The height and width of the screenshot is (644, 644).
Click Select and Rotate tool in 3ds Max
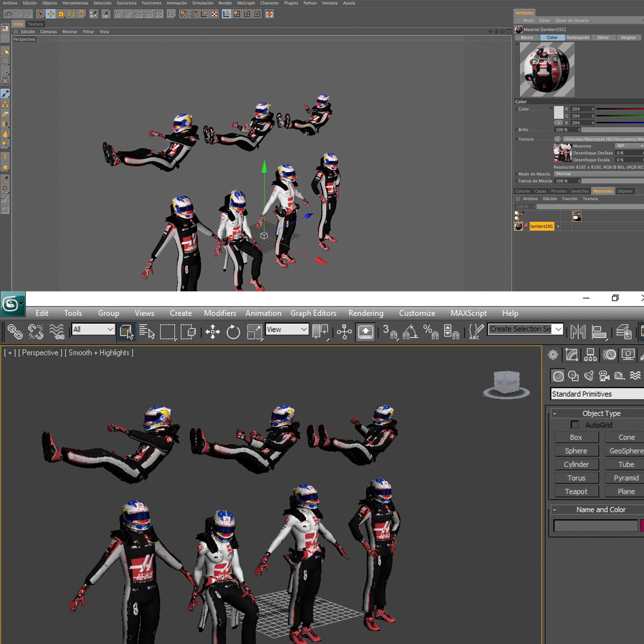[233, 332]
